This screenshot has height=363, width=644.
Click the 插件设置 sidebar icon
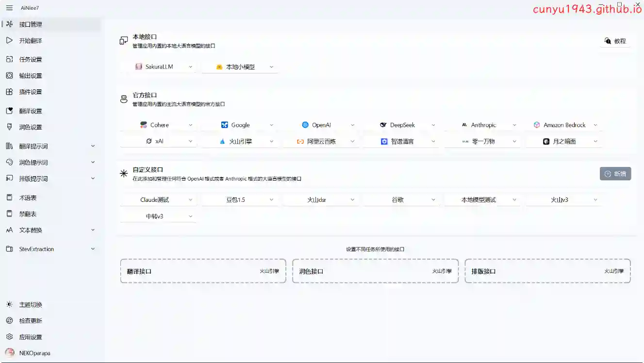pyautogui.click(x=9, y=92)
